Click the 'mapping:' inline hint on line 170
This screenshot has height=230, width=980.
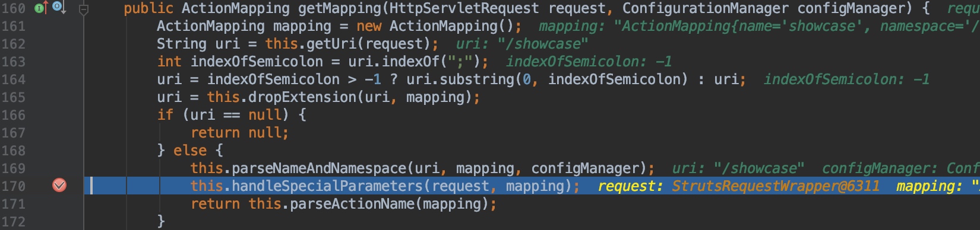click(929, 186)
